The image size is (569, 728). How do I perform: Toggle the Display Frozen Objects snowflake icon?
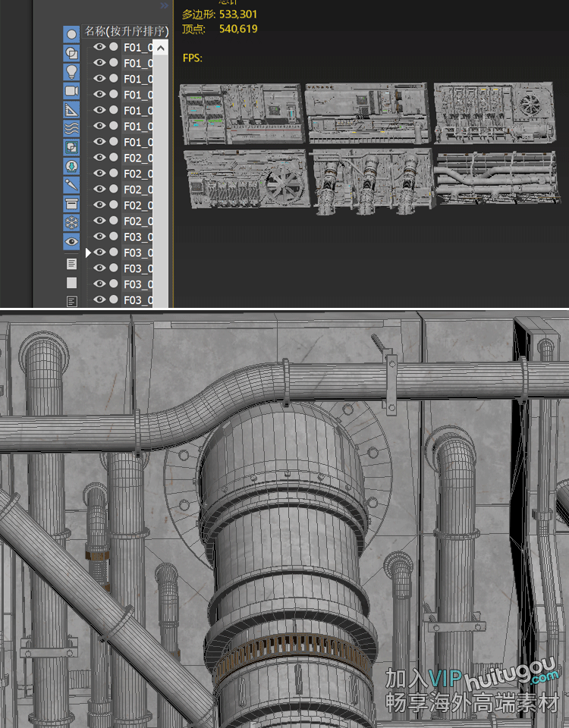[71, 223]
